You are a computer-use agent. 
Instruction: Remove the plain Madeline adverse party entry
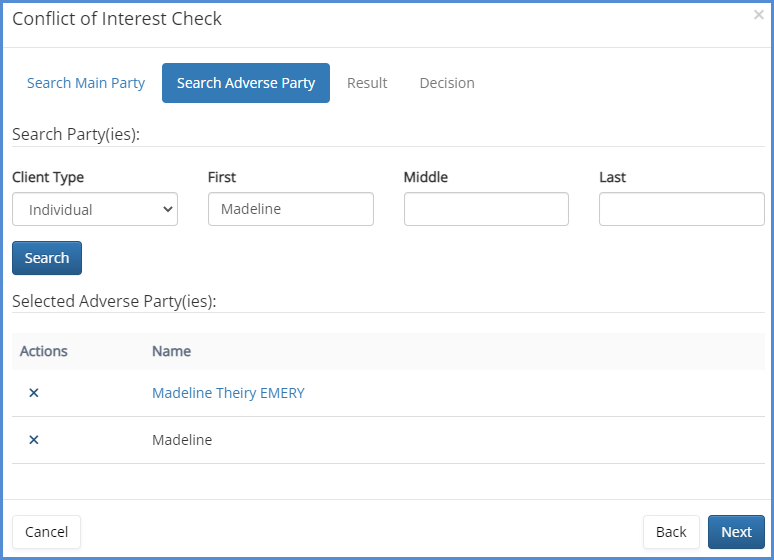(x=33, y=440)
